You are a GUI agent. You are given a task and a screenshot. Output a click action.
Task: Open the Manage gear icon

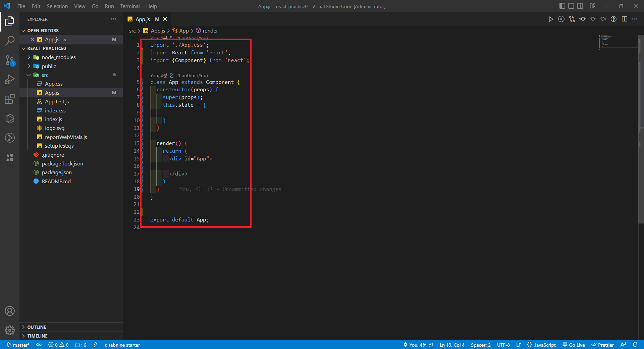pos(10,330)
